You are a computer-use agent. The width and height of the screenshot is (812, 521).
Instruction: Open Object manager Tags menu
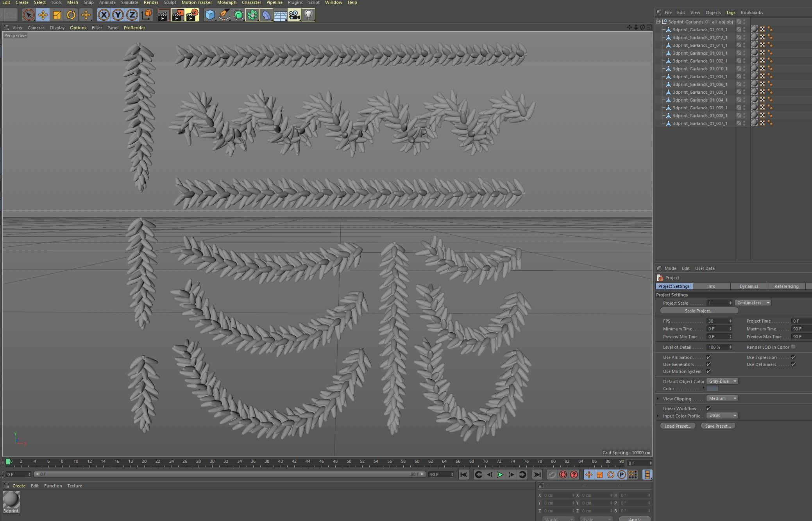tap(730, 12)
